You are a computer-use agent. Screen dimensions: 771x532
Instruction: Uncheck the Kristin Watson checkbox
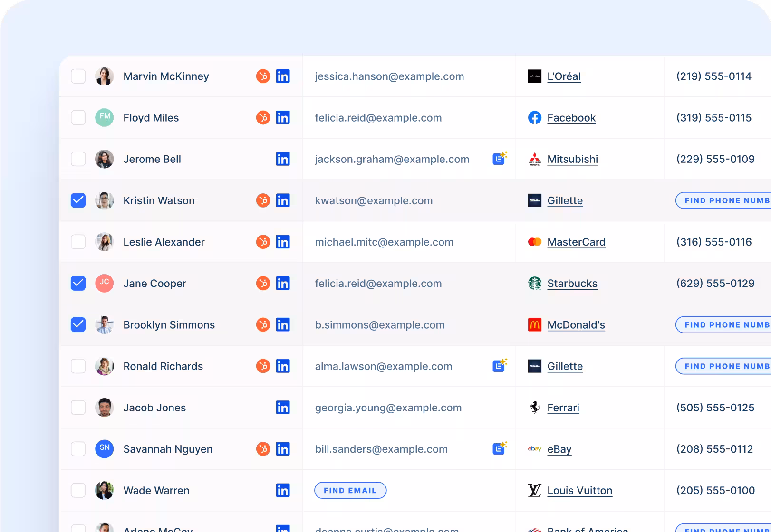click(78, 200)
